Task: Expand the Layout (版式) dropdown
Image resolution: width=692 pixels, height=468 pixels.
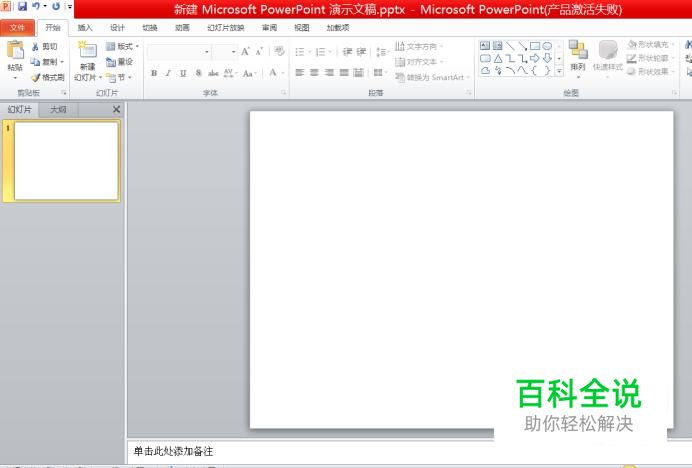Action: (x=122, y=46)
